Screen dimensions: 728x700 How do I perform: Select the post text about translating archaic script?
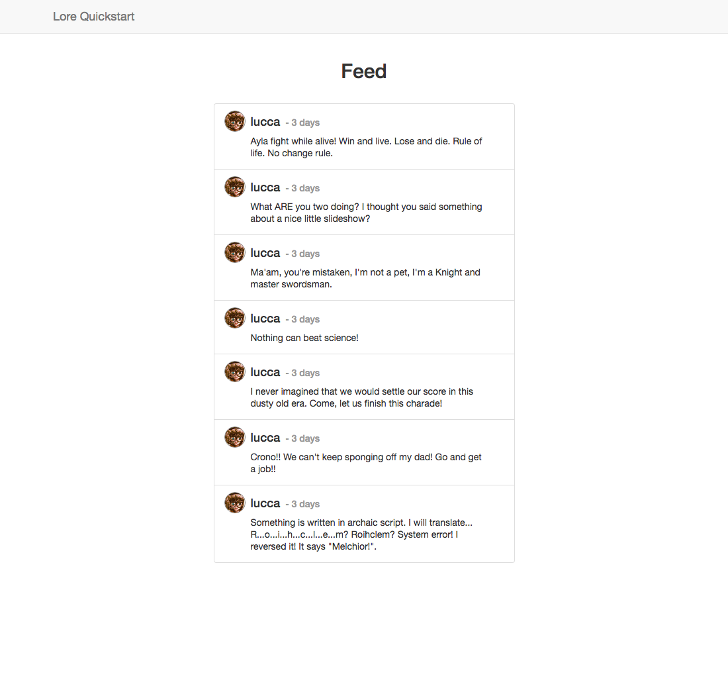point(361,534)
